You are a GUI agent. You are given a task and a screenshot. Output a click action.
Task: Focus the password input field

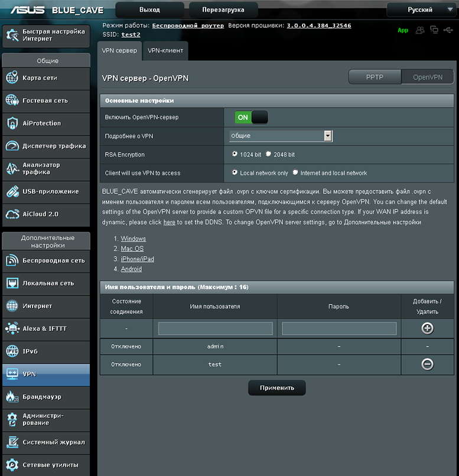click(339, 328)
